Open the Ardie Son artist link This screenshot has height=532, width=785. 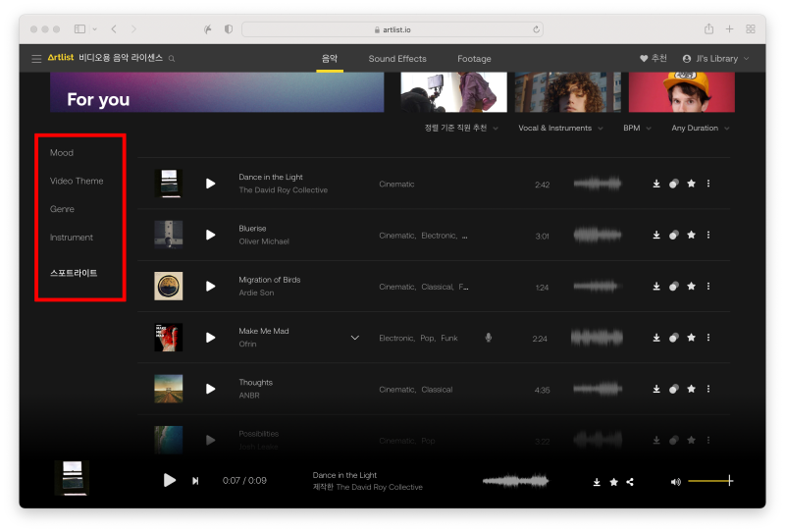point(256,293)
